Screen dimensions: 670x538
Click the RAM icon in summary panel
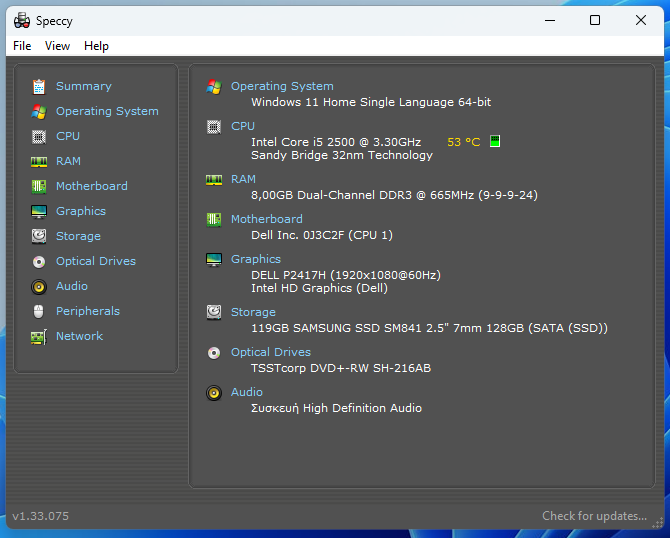point(214,179)
